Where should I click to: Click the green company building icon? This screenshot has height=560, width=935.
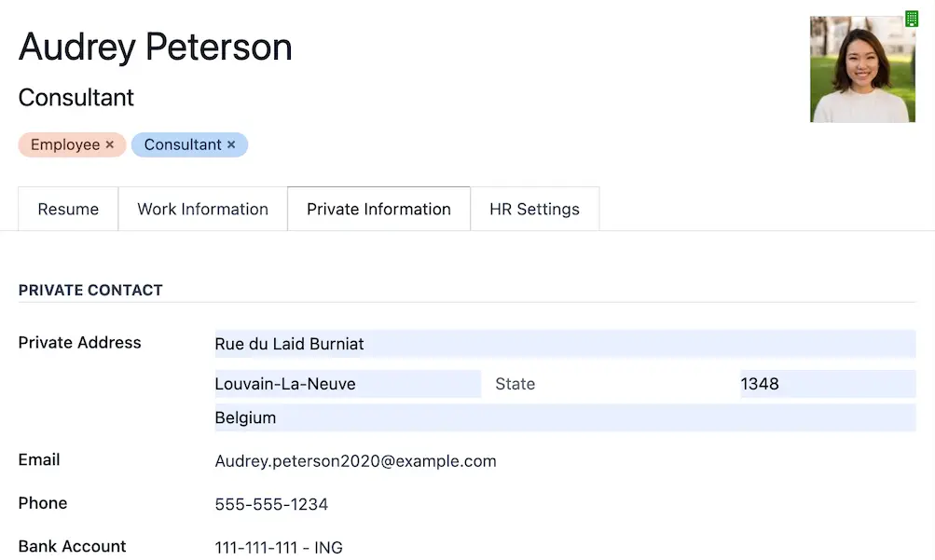click(x=911, y=19)
